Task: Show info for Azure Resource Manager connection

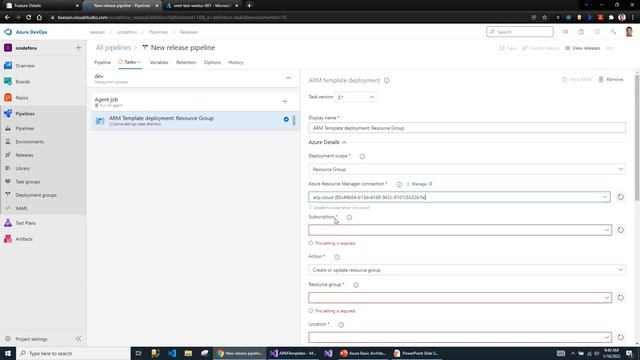Action: tap(399, 184)
